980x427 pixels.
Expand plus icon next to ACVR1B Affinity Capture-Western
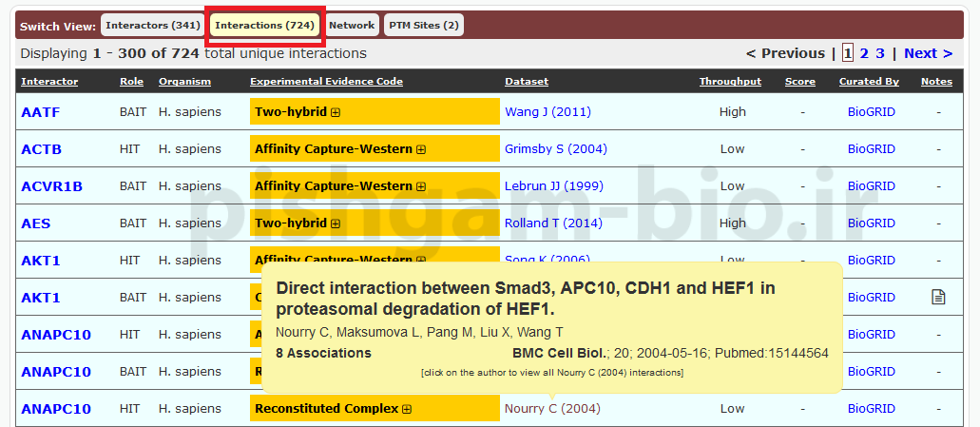421,186
